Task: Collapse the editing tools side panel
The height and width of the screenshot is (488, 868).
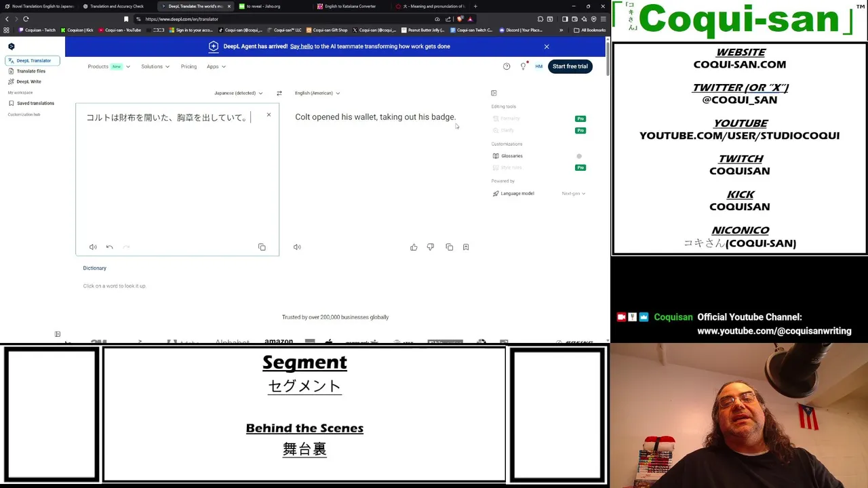Action: click(x=494, y=93)
